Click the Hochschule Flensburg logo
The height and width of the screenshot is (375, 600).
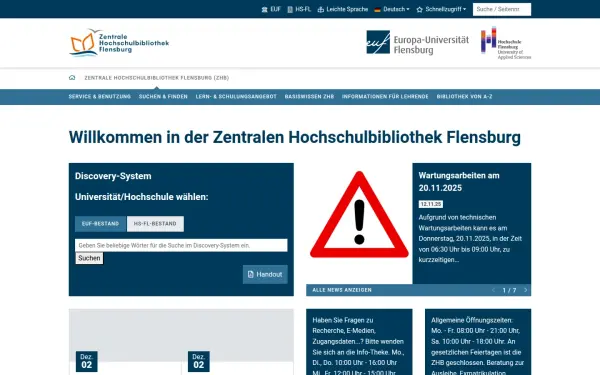click(x=506, y=43)
